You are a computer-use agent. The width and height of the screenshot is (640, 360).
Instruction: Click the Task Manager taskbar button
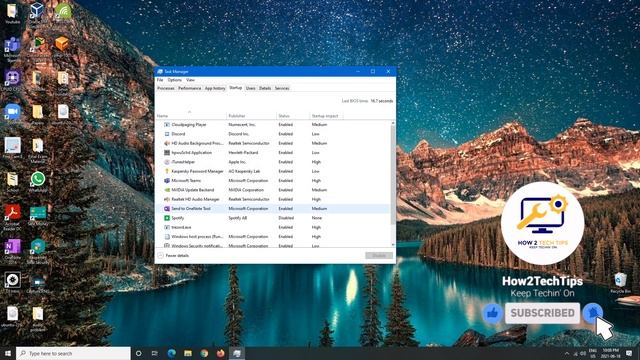click(237, 353)
